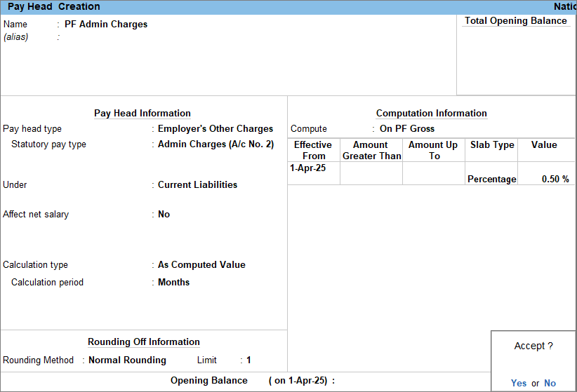This screenshot has height=392, width=577.
Task: Click the Effective From date 1-Apr-25
Action: pos(307,168)
